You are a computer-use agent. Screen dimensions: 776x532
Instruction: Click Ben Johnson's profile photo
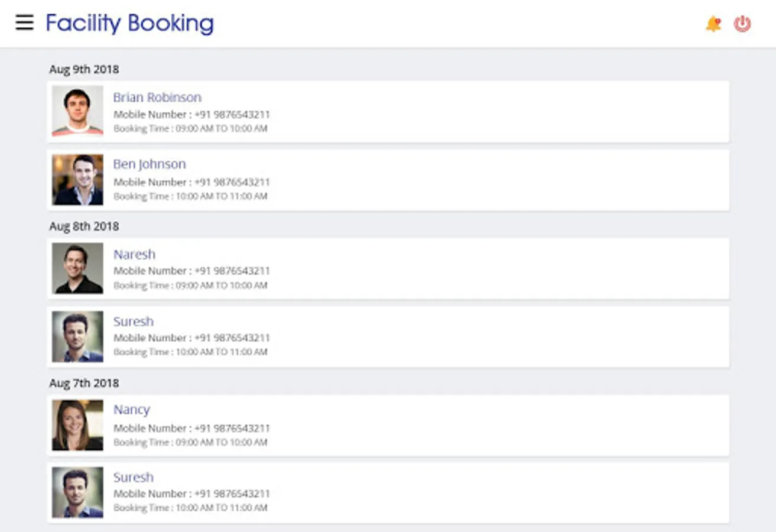[77, 180]
